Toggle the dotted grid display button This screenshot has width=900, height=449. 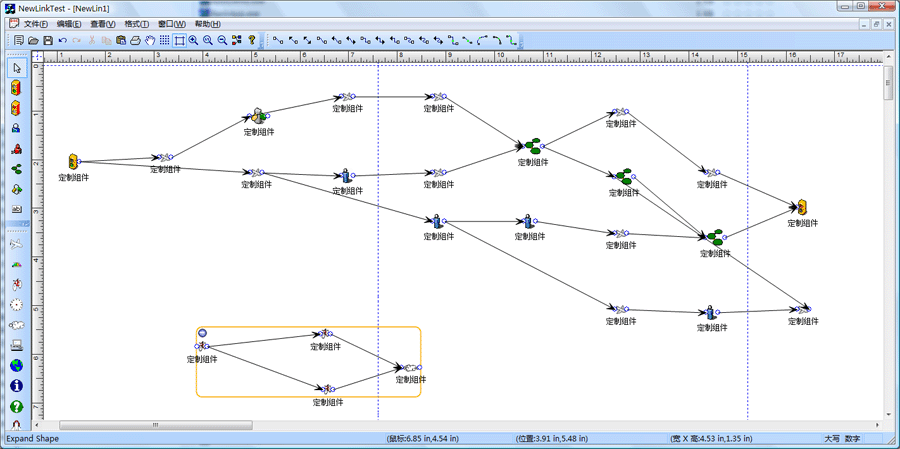point(165,41)
